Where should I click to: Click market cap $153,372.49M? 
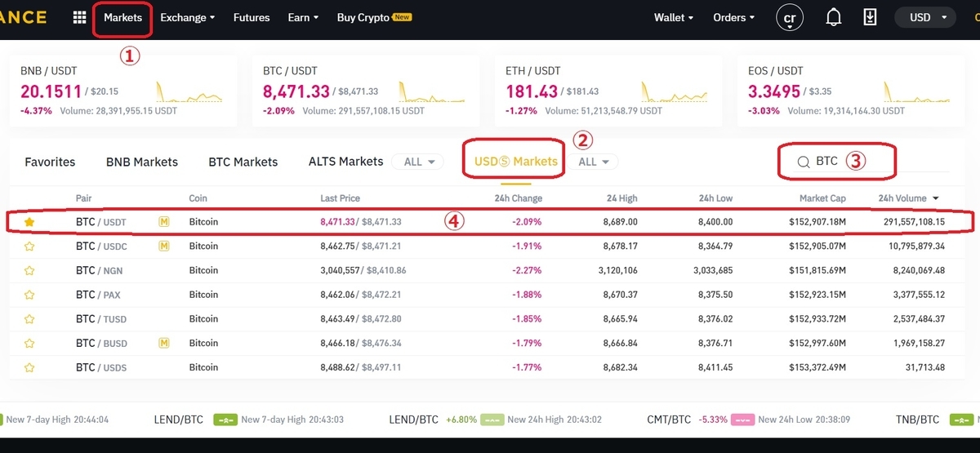click(x=817, y=368)
